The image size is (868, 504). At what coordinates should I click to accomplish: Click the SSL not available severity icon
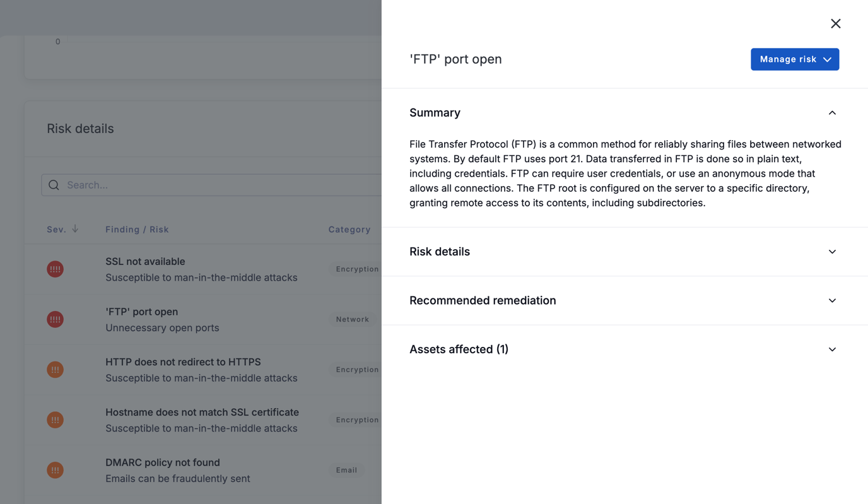click(55, 269)
